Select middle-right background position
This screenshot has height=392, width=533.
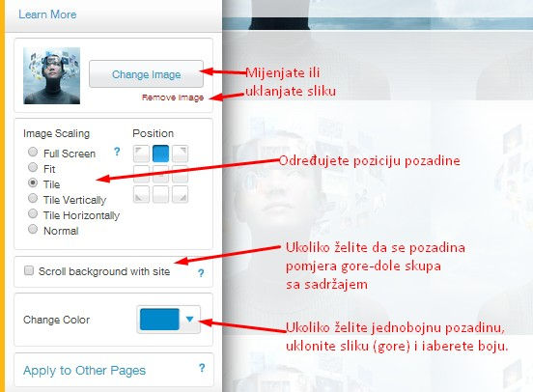181,174
